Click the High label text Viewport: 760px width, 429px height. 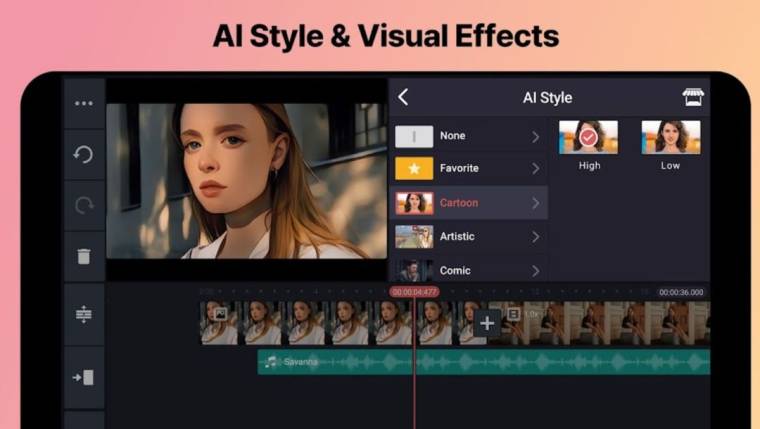pos(589,166)
